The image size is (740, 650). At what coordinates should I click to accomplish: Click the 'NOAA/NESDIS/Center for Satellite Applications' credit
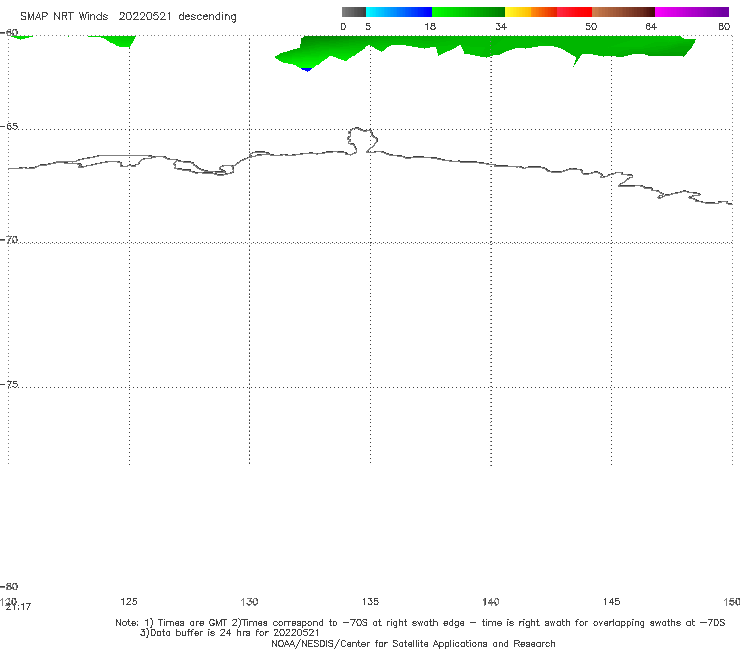coord(413,644)
